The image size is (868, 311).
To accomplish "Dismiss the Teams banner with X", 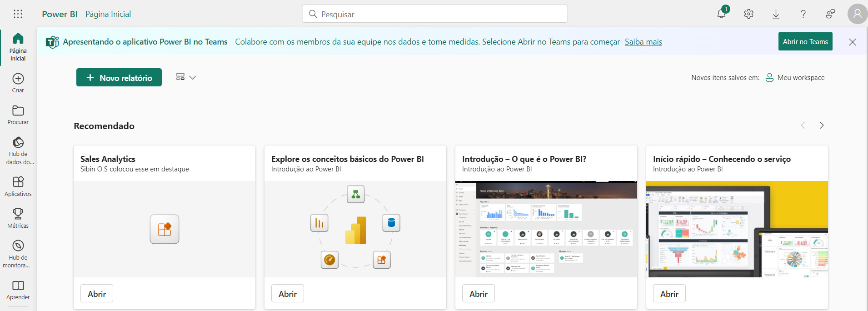I will pyautogui.click(x=853, y=42).
